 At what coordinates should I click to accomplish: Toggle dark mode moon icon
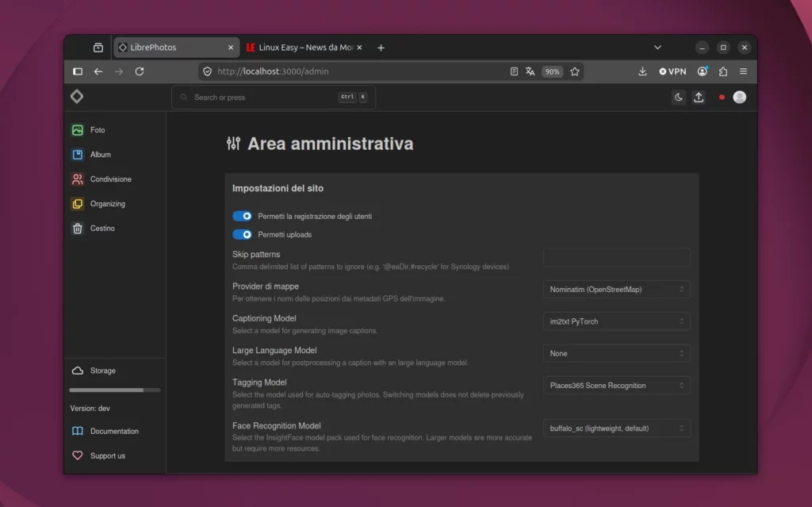(x=679, y=98)
